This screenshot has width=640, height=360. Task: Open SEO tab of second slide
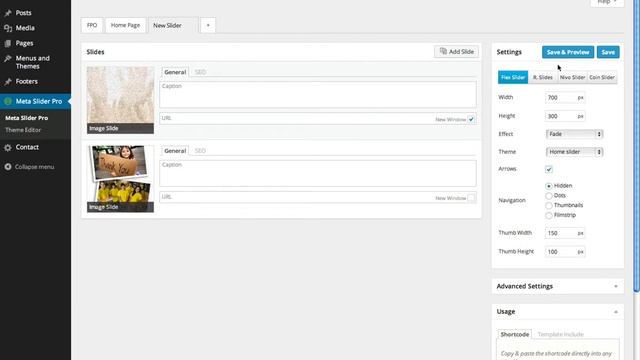tap(200, 151)
